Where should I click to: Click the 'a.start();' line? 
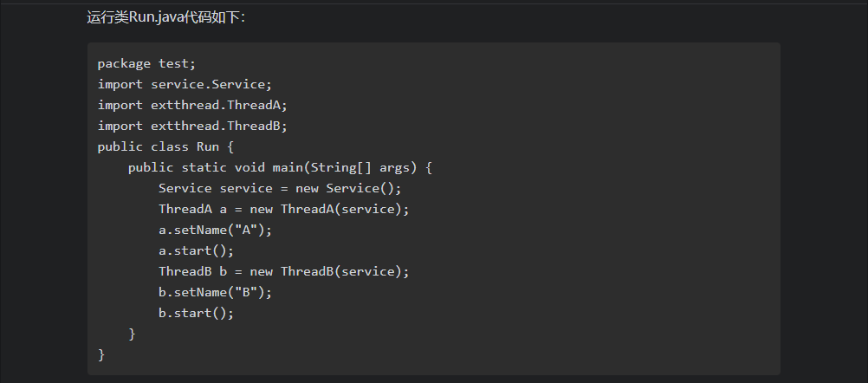pos(197,250)
